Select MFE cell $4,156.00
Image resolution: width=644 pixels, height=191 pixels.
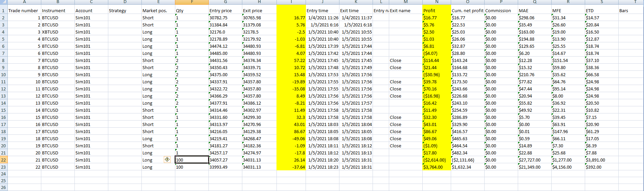pos(568,167)
